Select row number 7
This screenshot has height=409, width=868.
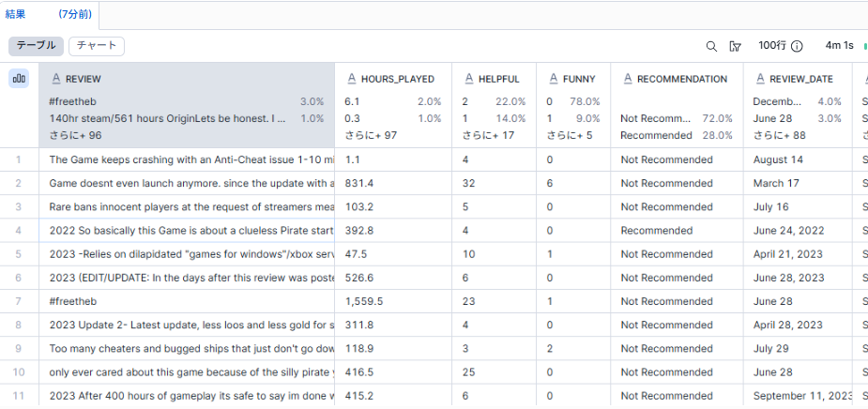18,301
